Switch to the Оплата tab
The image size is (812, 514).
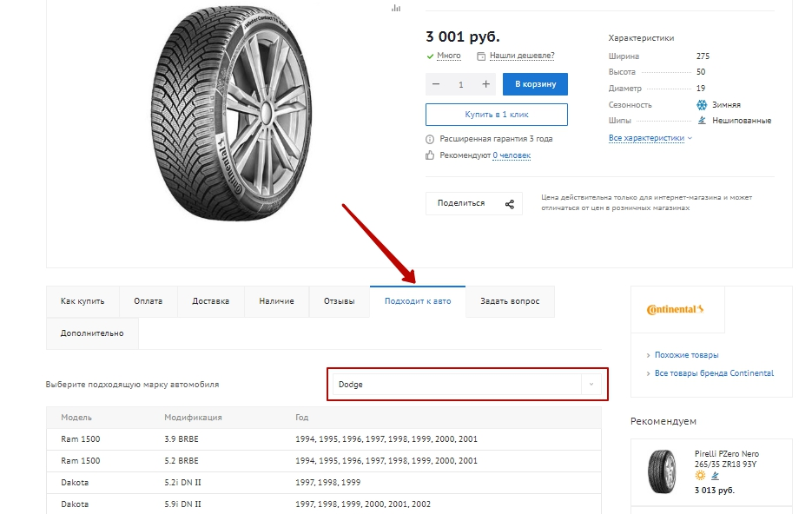149,301
